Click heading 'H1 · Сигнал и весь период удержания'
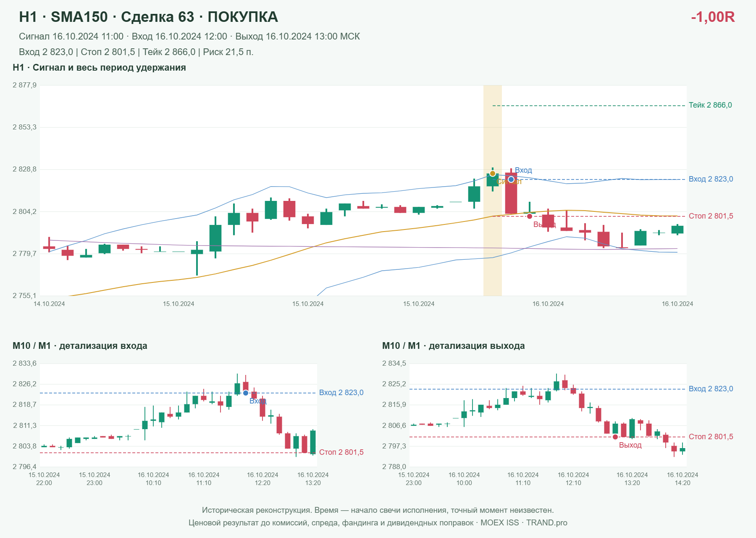The height and width of the screenshot is (538, 756). coord(99,68)
